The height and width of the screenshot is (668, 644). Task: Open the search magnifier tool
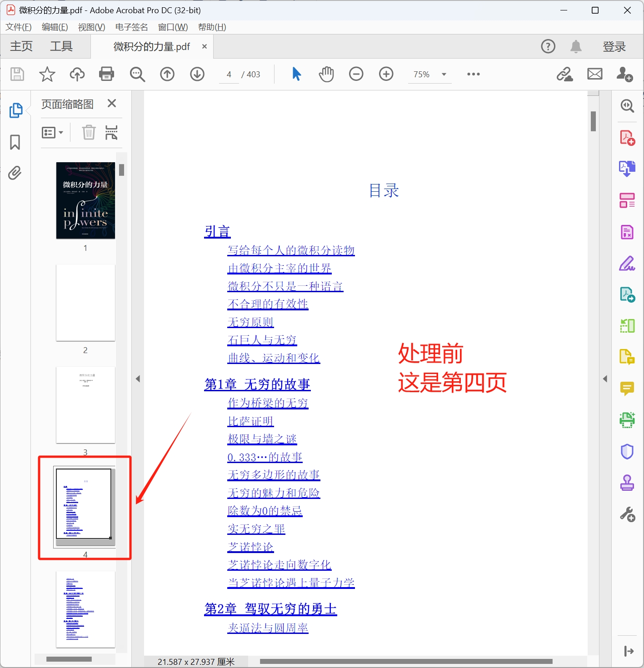pos(137,74)
